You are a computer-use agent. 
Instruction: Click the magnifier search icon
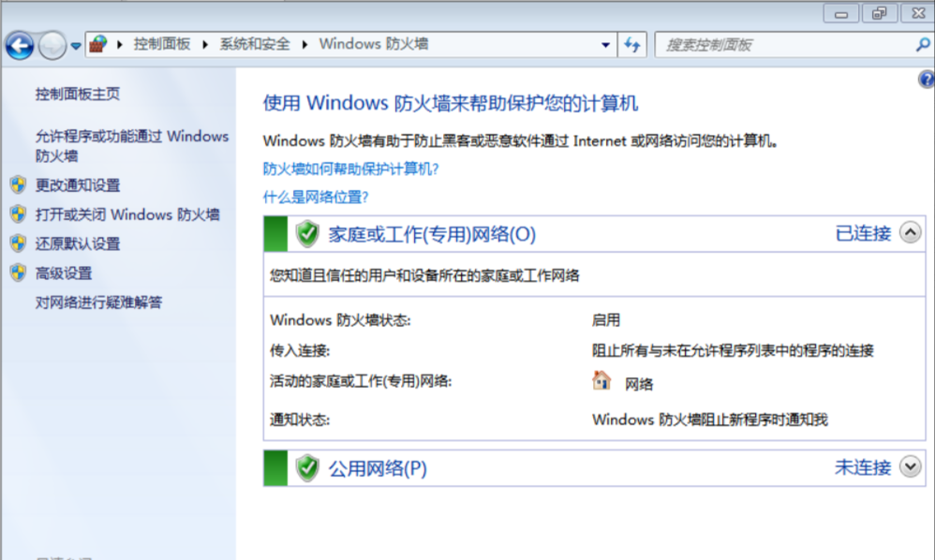click(922, 45)
